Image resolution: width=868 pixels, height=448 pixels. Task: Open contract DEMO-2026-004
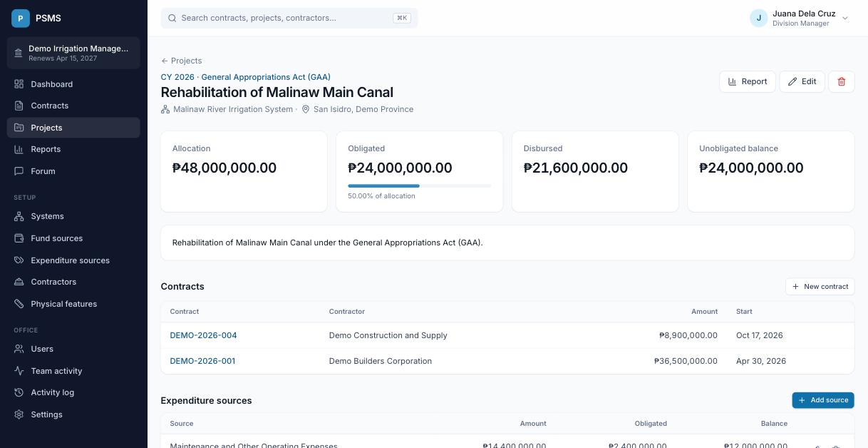pyautogui.click(x=203, y=335)
